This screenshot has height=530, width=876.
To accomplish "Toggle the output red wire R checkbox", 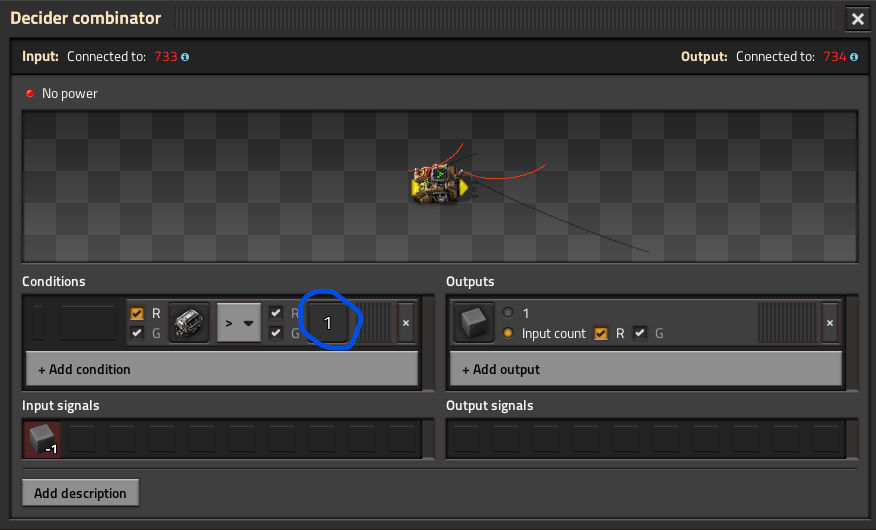I will tap(601, 333).
